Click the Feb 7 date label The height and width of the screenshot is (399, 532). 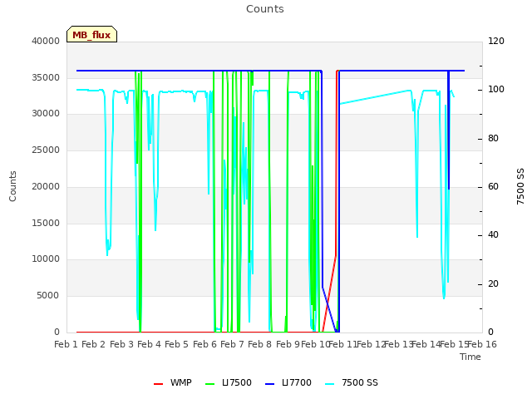[232, 344]
